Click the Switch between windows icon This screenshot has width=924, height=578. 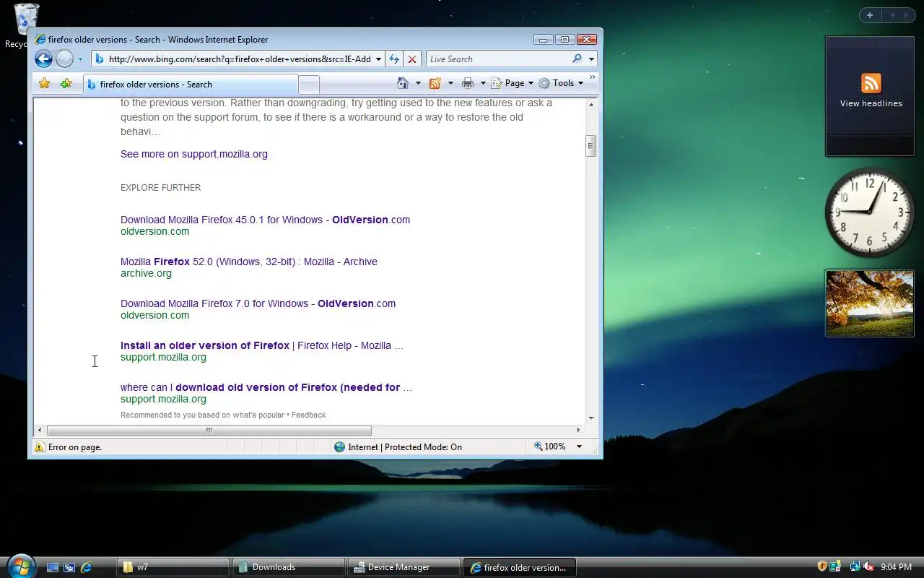tap(69, 567)
